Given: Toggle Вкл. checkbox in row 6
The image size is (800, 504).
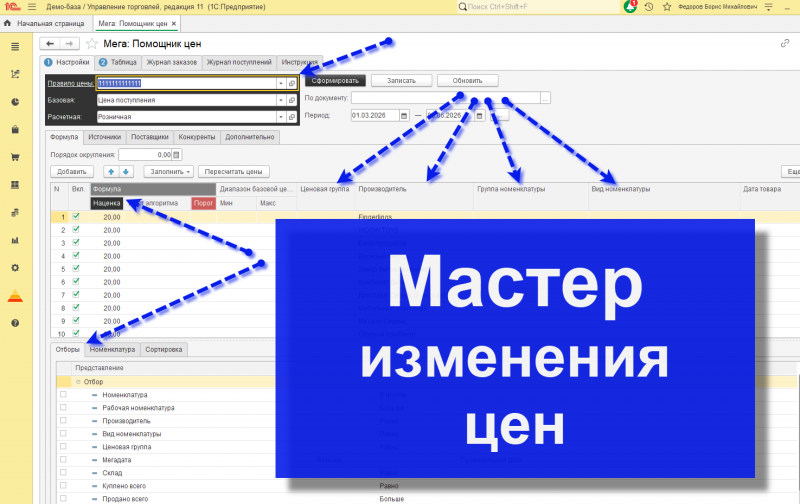Looking at the screenshot, I should (x=76, y=281).
